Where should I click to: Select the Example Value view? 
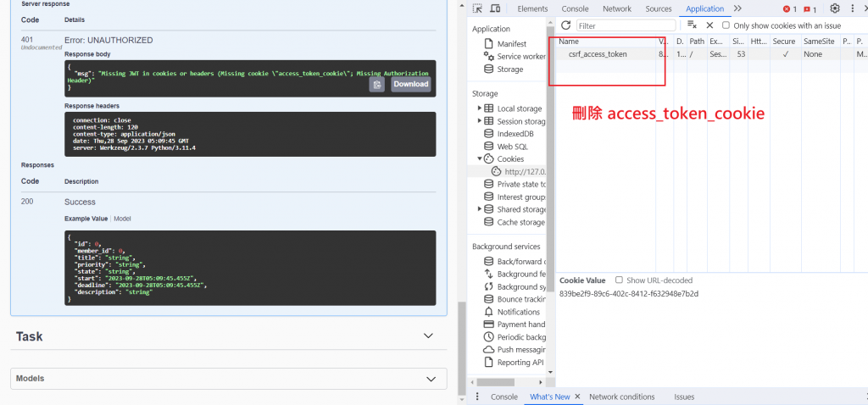[x=86, y=219]
